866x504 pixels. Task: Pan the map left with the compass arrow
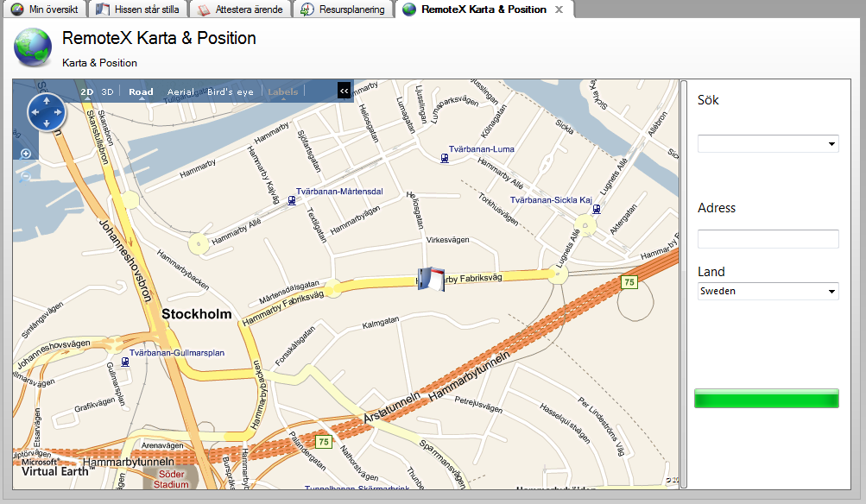point(35,112)
